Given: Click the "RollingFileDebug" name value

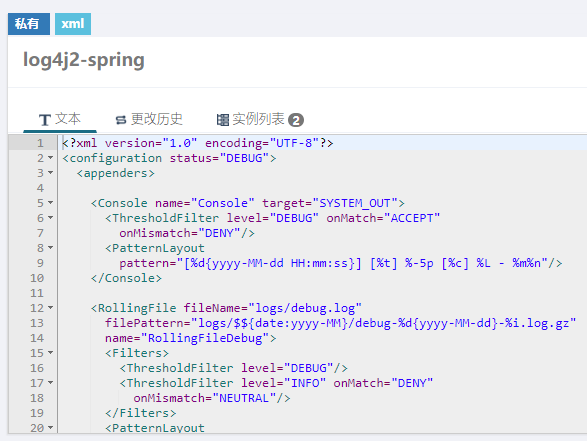Looking at the screenshot, I should tap(205, 338).
